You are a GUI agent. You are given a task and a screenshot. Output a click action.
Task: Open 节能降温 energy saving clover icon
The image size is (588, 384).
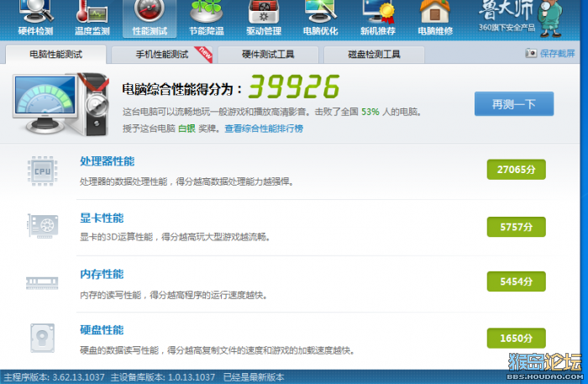click(207, 18)
